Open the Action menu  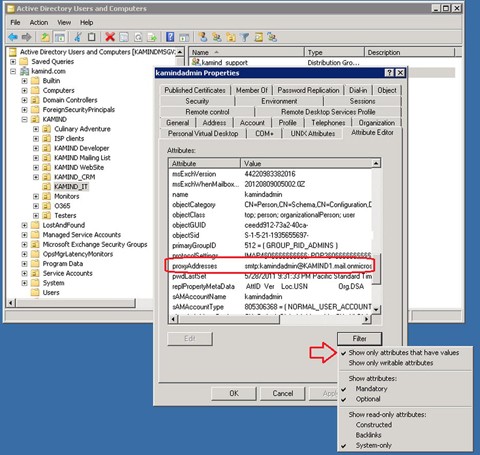(39, 23)
